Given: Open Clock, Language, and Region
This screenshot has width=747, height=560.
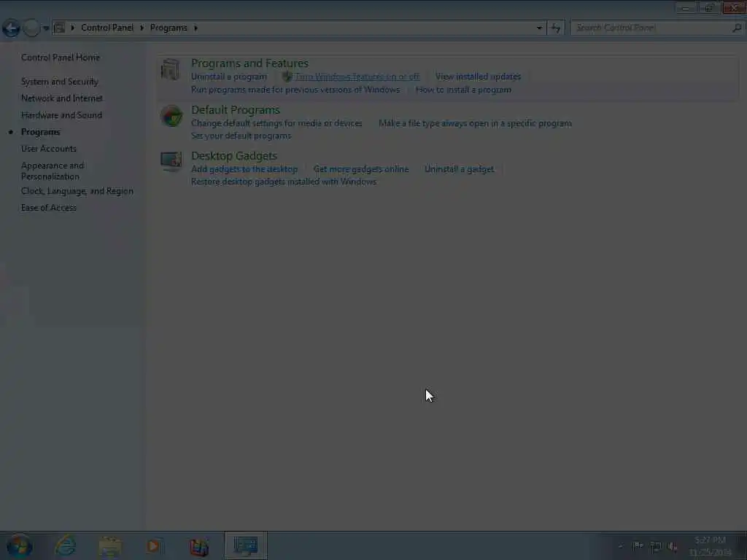Looking at the screenshot, I should [77, 191].
